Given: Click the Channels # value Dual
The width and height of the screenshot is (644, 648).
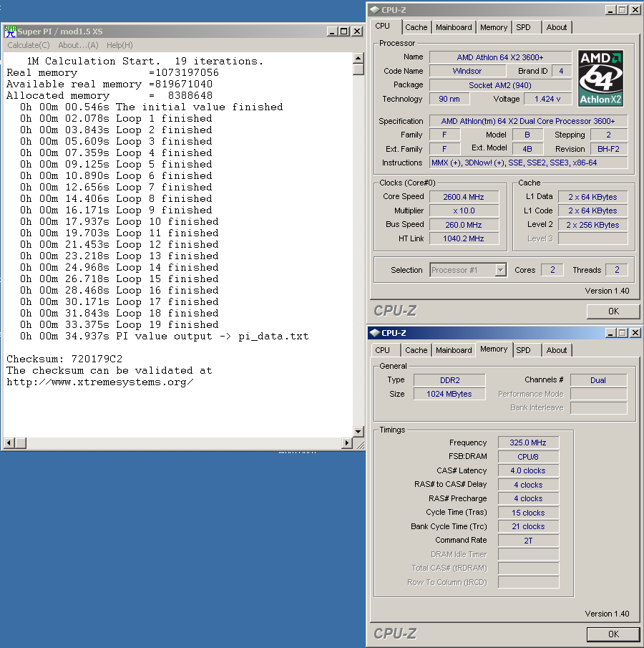Looking at the screenshot, I should (x=598, y=380).
